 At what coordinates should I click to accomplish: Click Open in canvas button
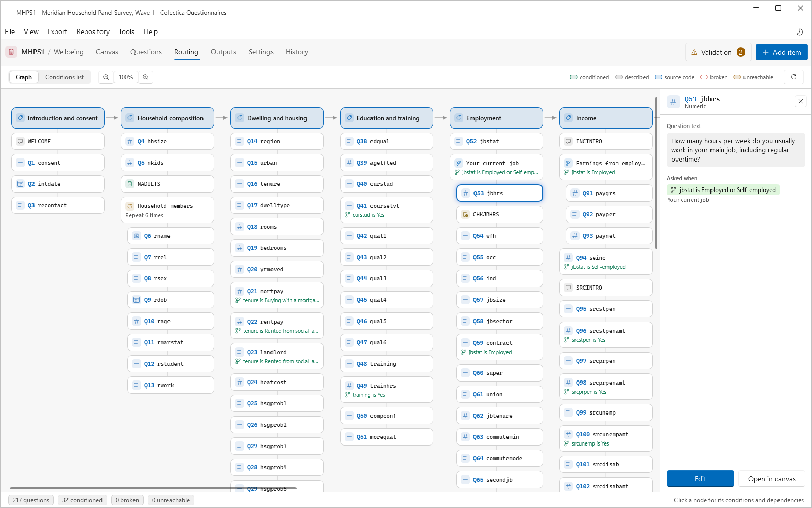pyautogui.click(x=771, y=479)
